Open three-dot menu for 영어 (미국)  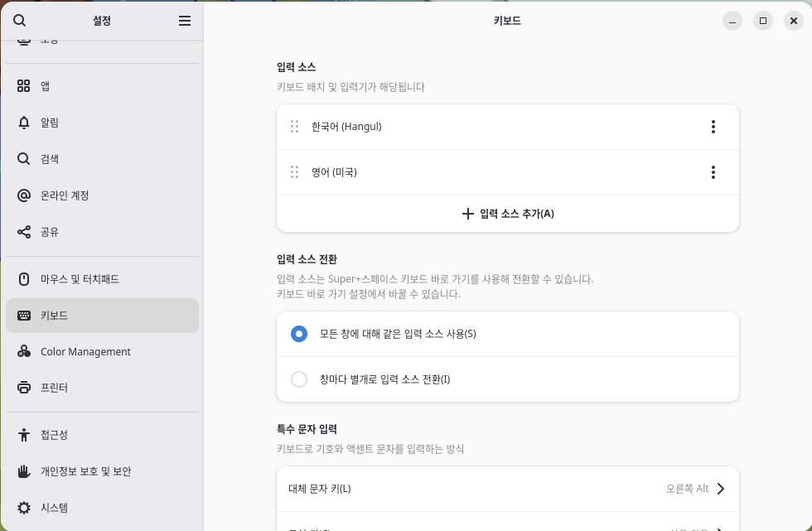point(713,172)
